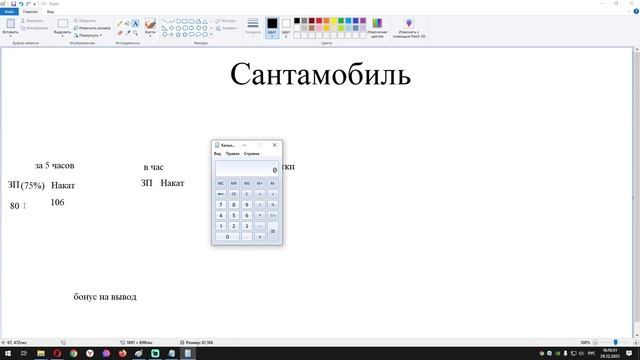
Task: Open the shape Fill dropdown
Action: pyautogui.click(x=227, y=28)
